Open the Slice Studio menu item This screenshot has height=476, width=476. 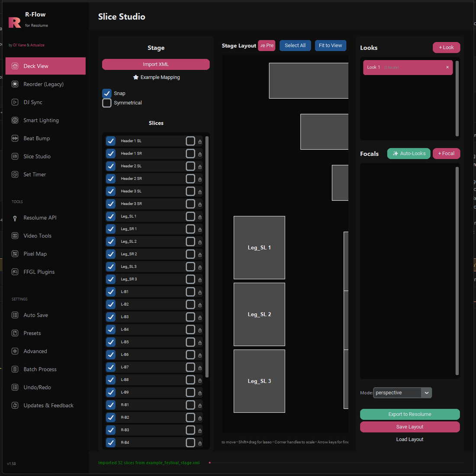click(x=37, y=156)
